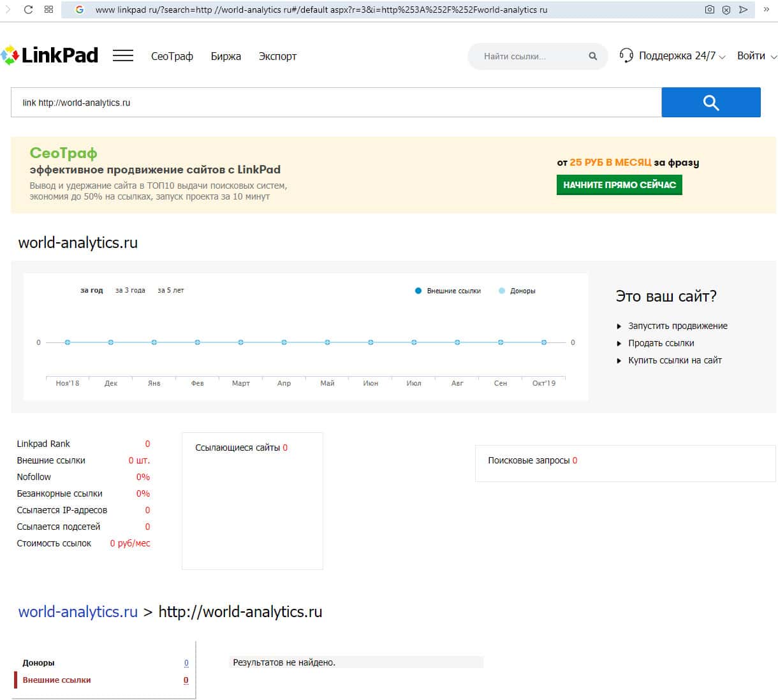Click the Окт'19 data point on chart

click(544, 342)
